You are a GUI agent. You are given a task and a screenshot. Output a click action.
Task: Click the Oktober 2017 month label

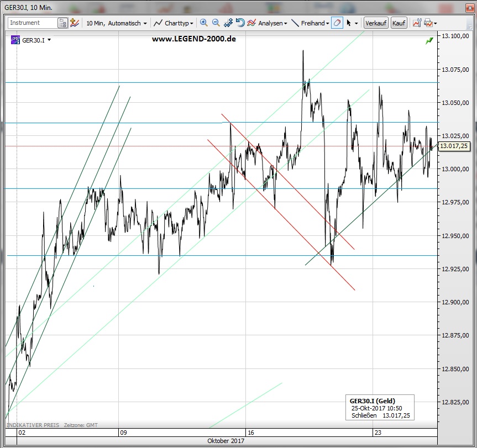[x=226, y=441]
